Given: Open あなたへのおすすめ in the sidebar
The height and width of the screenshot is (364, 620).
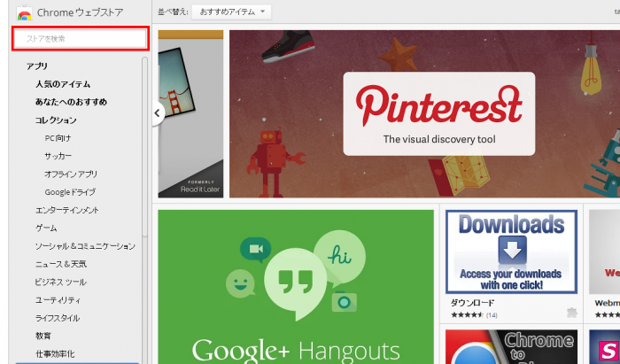Looking at the screenshot, I should coord(71,102).
